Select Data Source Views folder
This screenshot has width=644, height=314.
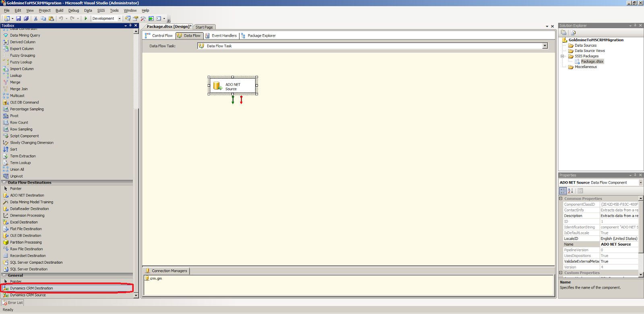click(x=590, y=51)
